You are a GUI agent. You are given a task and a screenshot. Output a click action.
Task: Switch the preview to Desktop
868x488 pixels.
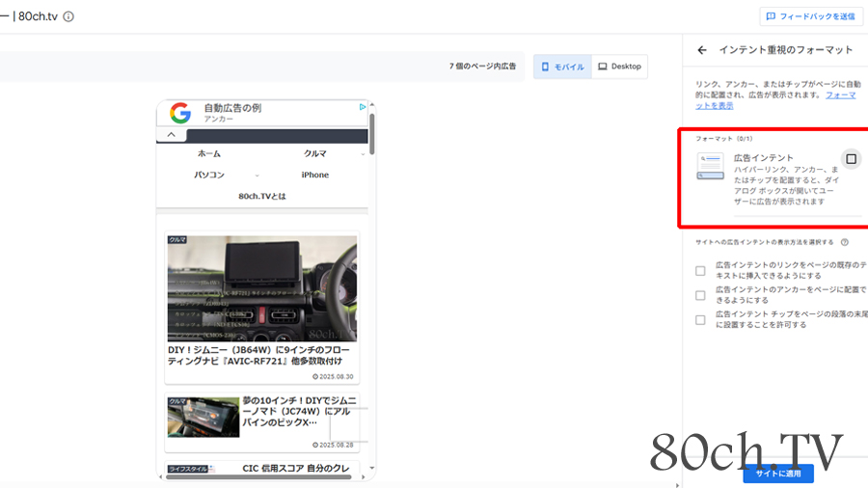pos(619,67)
